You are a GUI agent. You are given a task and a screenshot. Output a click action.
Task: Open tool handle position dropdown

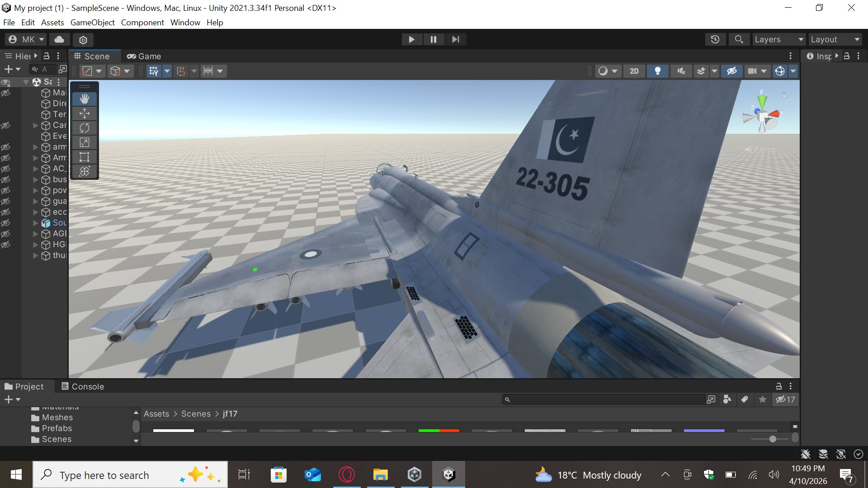click(x=92, y=71)
